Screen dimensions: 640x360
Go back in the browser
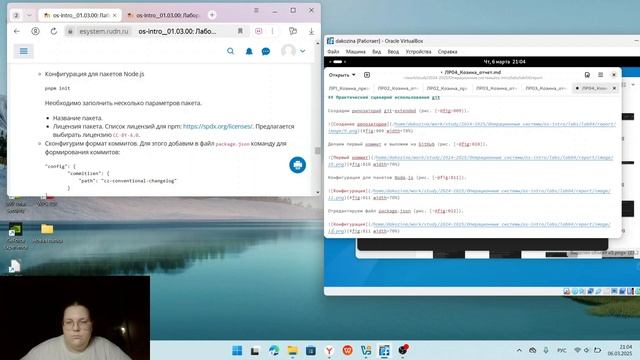click(17, 31)
